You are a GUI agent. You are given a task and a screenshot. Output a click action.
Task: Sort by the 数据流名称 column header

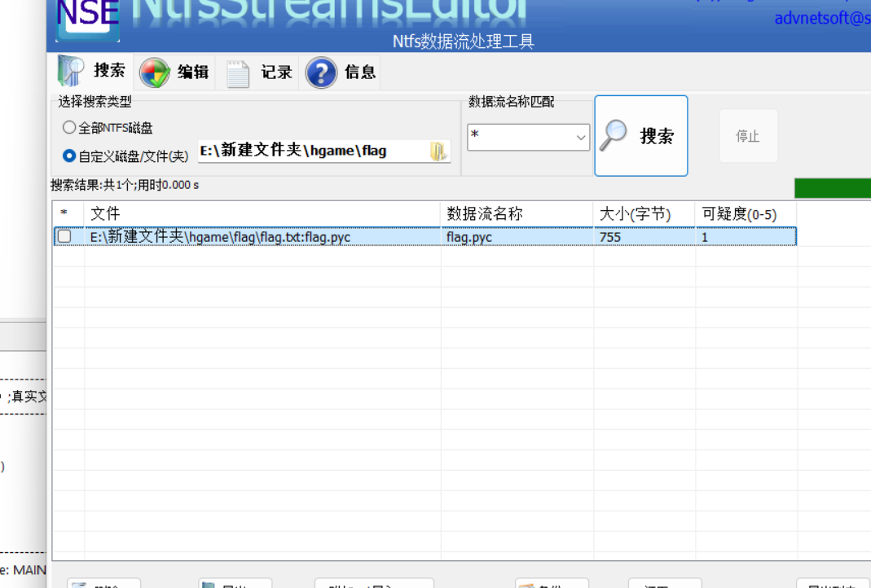[517, 213]
